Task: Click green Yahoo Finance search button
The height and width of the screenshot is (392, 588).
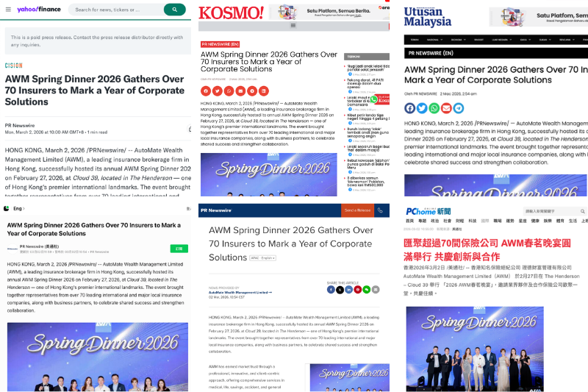Action: pyautogui.click(x=175, y=10)
